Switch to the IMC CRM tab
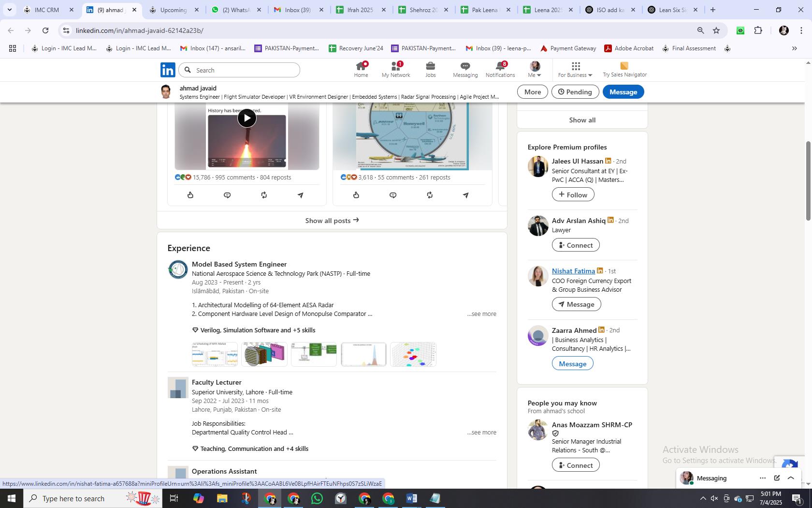 click(48, 10)
